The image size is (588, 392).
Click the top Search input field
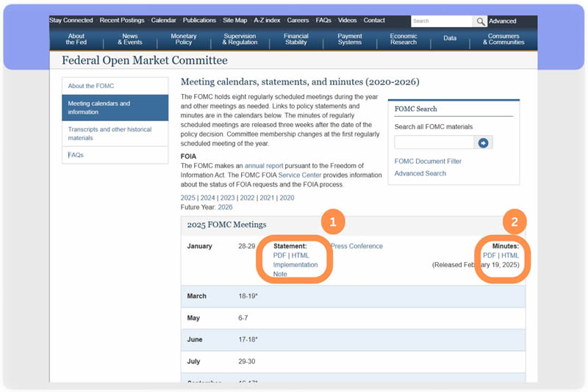point(441,21)
